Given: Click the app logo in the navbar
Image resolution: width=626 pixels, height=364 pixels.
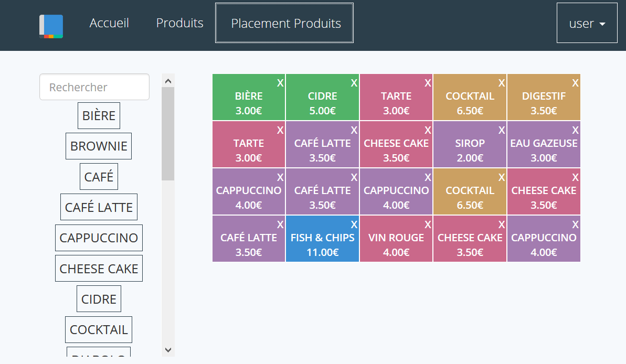Looking at the screenshot, I should coord(51,26).
